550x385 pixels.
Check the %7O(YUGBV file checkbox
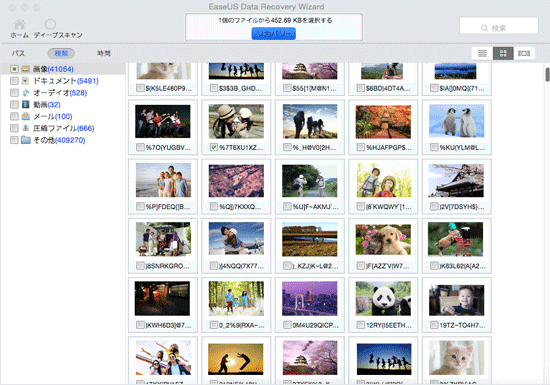coord(140,147)
